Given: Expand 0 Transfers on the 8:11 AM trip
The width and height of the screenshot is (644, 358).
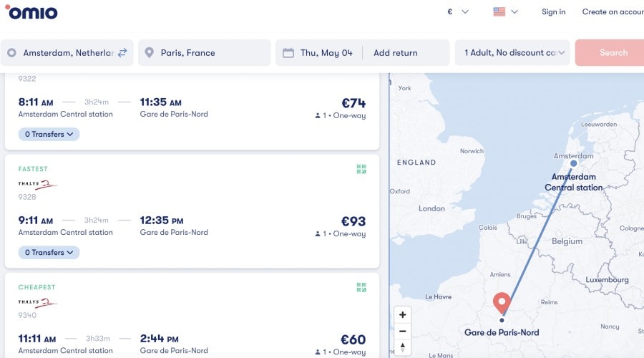Looking at the screenshot, I should (x=49, y=135).
